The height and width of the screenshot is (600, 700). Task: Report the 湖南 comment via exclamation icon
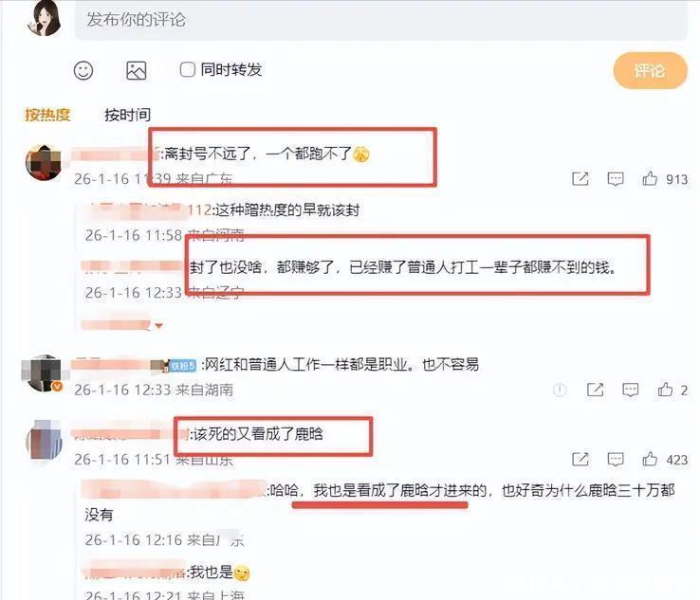560,390
